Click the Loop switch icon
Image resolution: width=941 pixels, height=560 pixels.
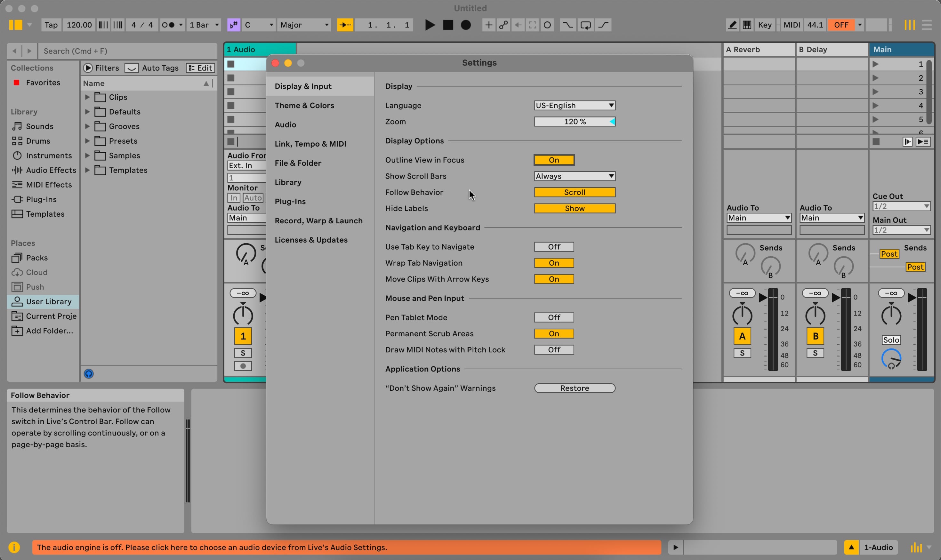pos(585,25)
